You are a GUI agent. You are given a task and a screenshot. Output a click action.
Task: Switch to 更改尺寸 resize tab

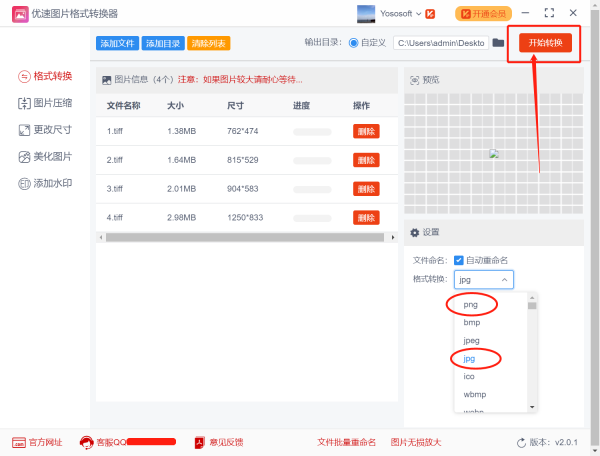click(45, 130)
